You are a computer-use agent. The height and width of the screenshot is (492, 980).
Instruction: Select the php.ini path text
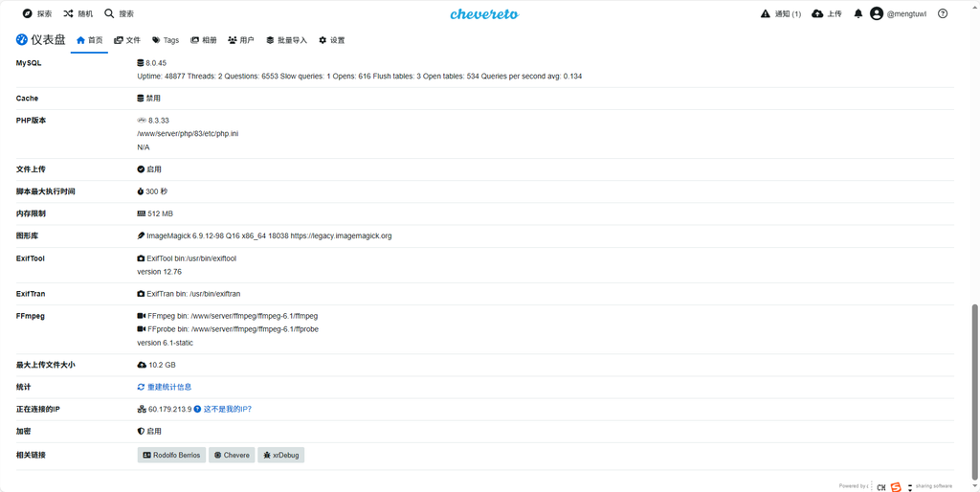pos(188,134)
